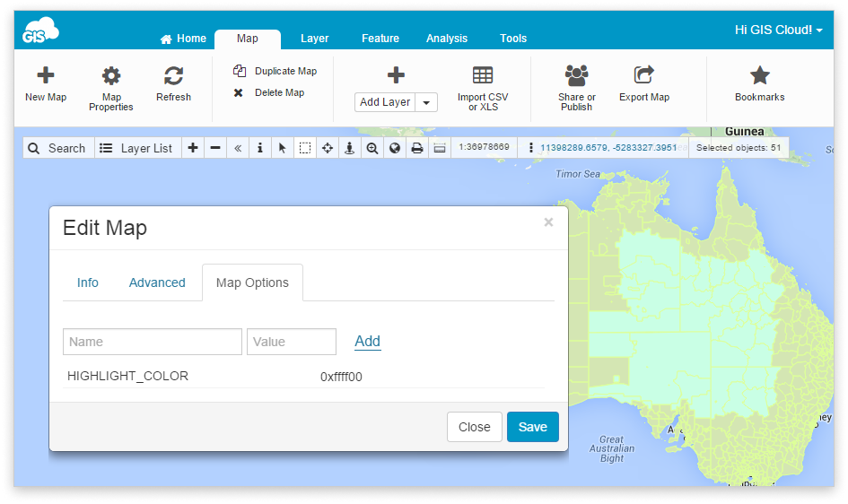Click the measure ruler icon

click(440, 148)
